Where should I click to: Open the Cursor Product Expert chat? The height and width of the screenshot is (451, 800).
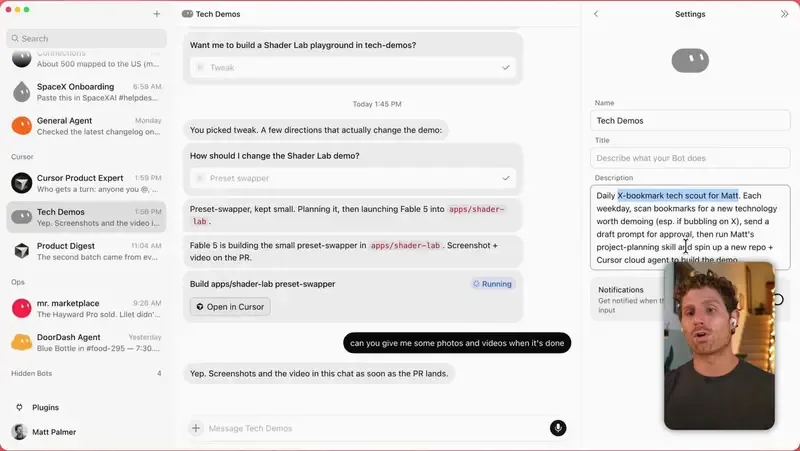[x=86, y=183]
